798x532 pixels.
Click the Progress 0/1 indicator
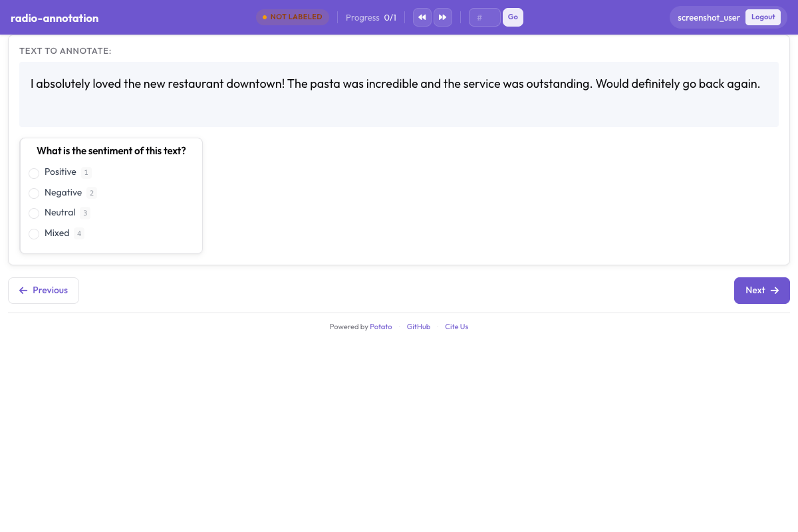coord(371,17)
